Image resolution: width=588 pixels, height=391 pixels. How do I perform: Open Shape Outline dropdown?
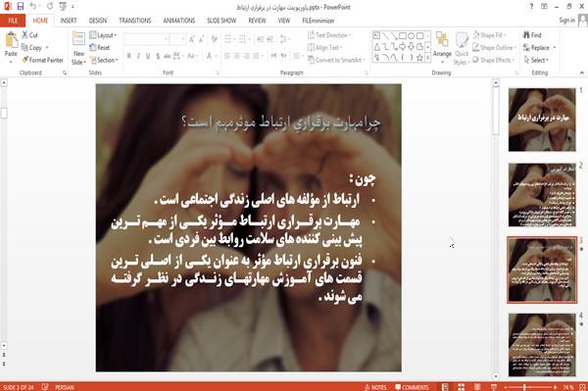tap(494, 48)
